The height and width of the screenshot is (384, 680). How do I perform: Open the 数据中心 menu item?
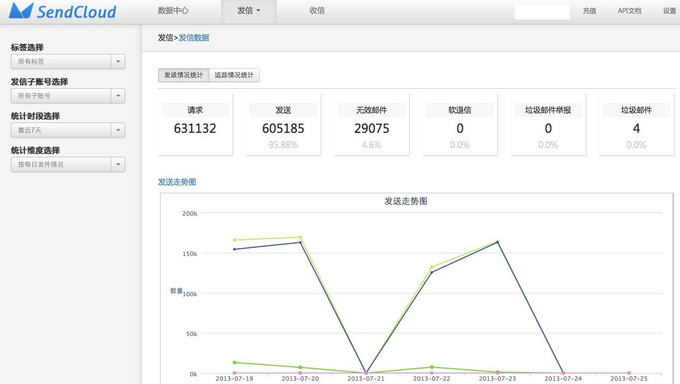(173, 10)
